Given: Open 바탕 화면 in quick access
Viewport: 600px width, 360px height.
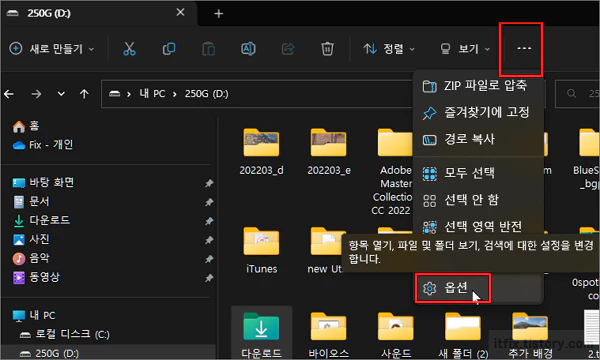Looking at the screenshot, I should (43, 182).
